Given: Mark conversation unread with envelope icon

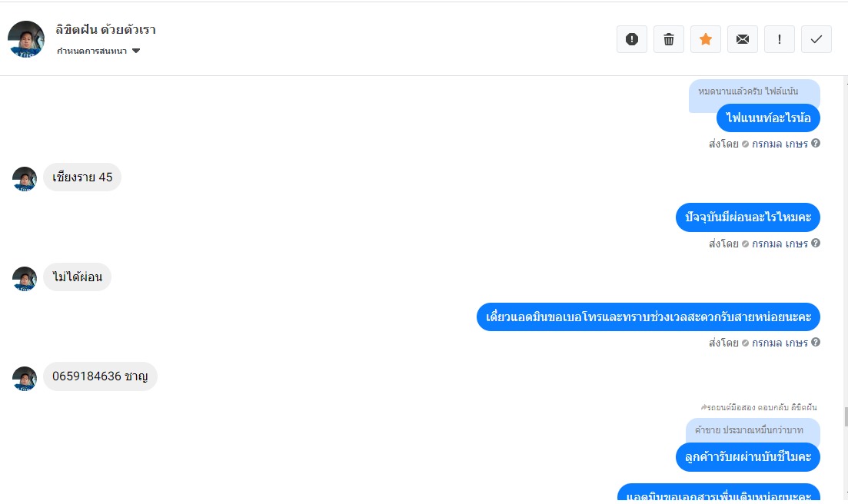Looking at the screenshot, I should click(743, 39).
